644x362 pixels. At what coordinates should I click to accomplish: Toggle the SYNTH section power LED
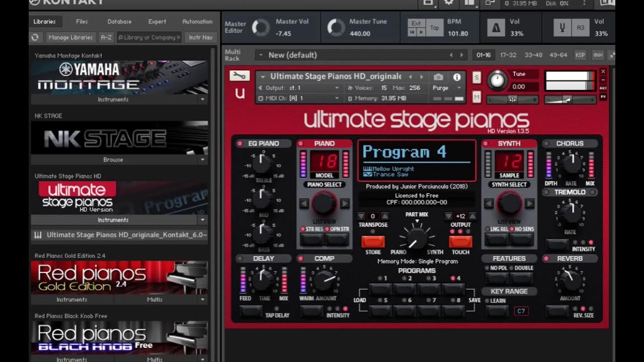click(486, 144)
